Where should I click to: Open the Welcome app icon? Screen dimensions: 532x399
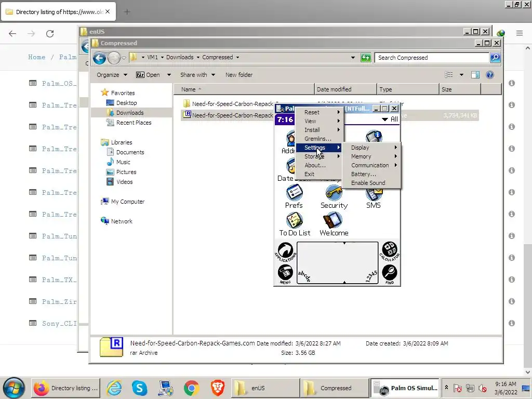pos(334,224)
